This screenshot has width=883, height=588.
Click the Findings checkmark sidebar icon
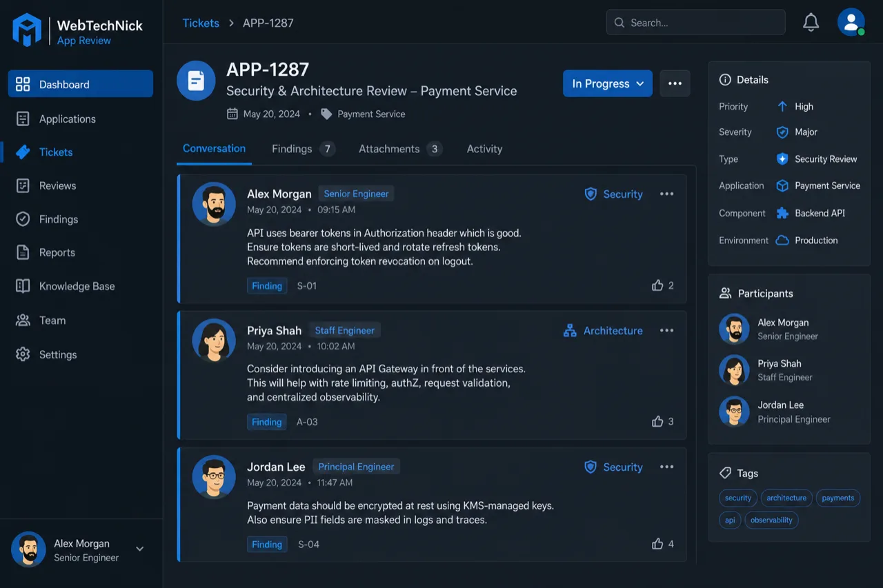click(x=23, y=219)
